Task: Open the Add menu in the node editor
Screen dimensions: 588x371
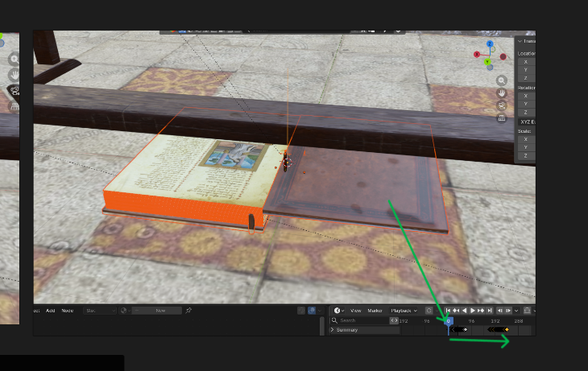Action: [50, 311]
